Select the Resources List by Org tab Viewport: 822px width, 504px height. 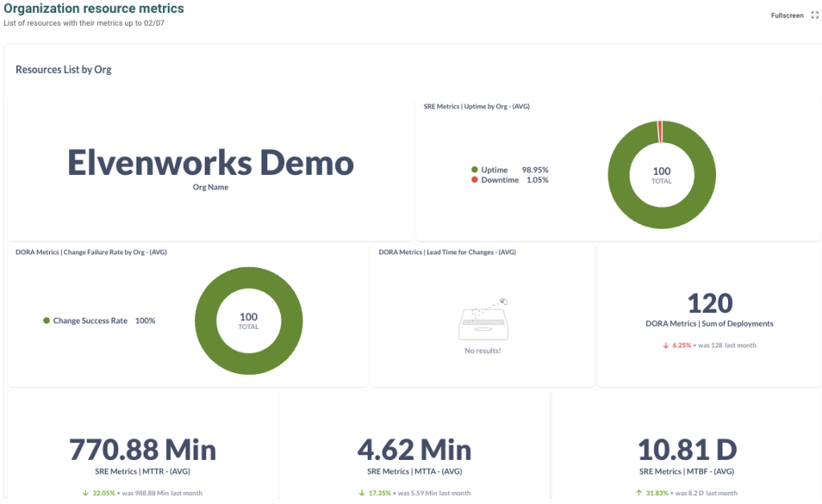(63, 69)
